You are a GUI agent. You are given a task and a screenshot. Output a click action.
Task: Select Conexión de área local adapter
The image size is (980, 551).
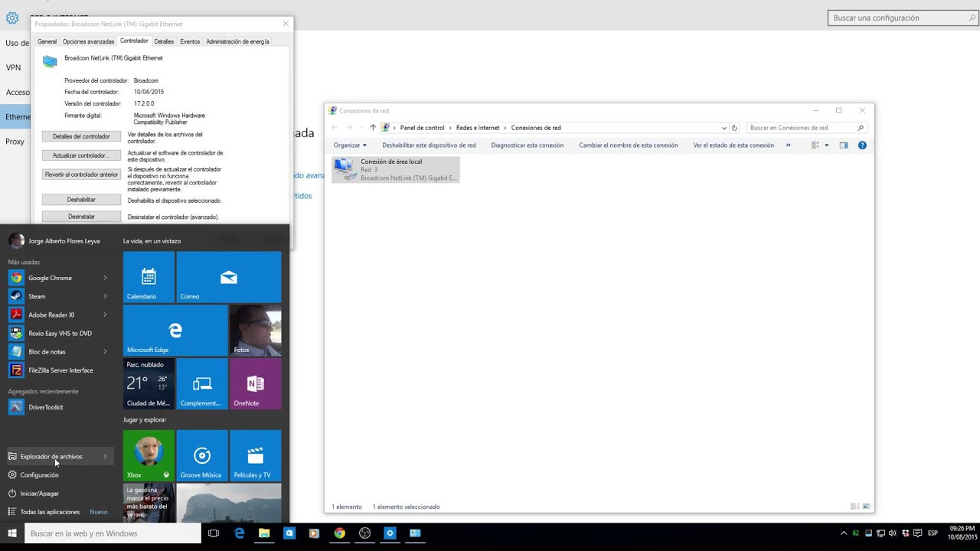pos(396,169)
